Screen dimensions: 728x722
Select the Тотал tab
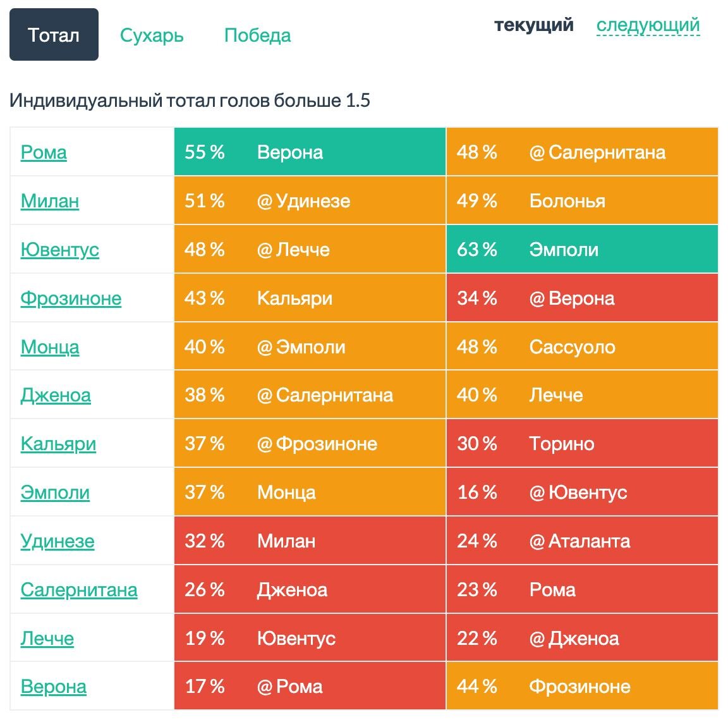click(x=54, y=35)
